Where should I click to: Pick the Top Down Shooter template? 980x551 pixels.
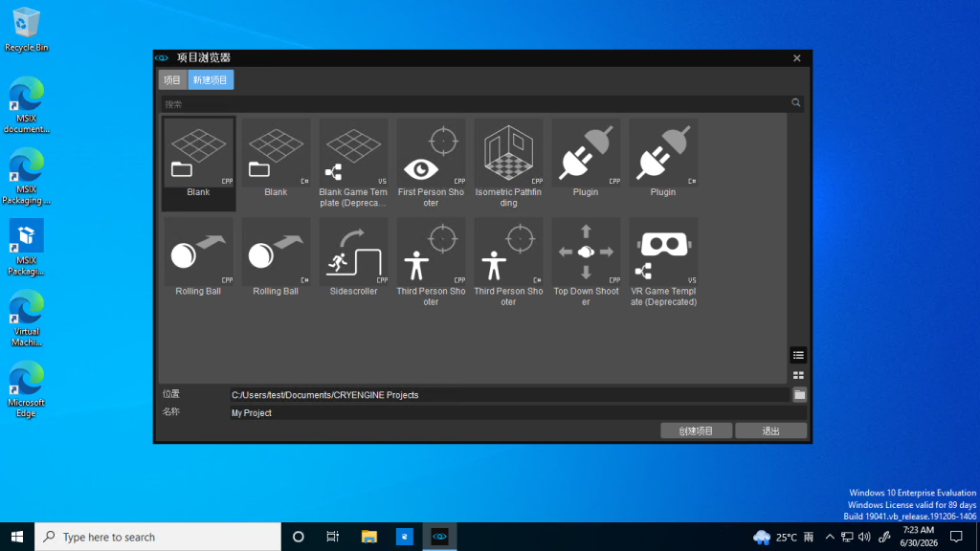[x=586, y=262]
